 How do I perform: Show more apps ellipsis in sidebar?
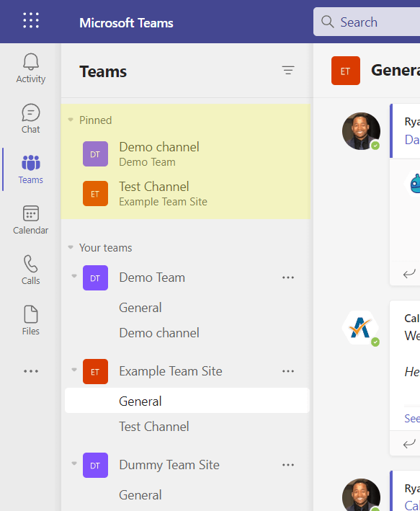click(x=31, y=371)
